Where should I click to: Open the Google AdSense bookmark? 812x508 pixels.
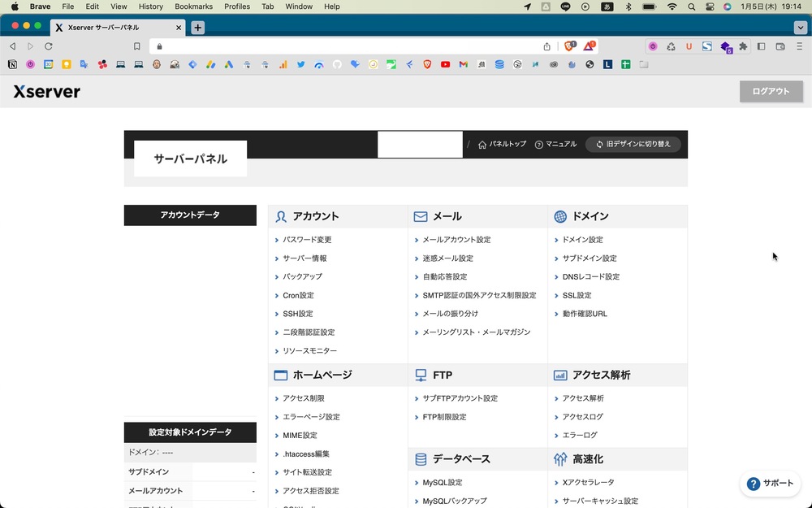211,65
